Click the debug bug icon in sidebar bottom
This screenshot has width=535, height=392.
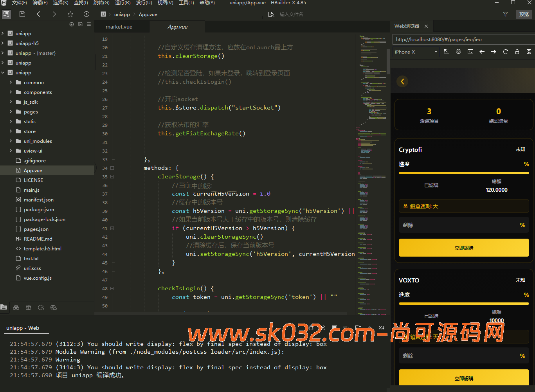[x=29, y=307]
